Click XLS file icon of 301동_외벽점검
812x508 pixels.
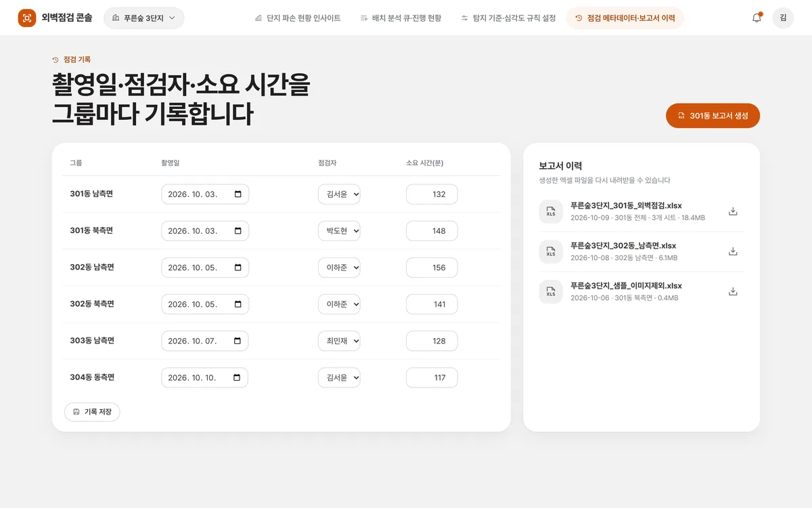pos(551,211)
